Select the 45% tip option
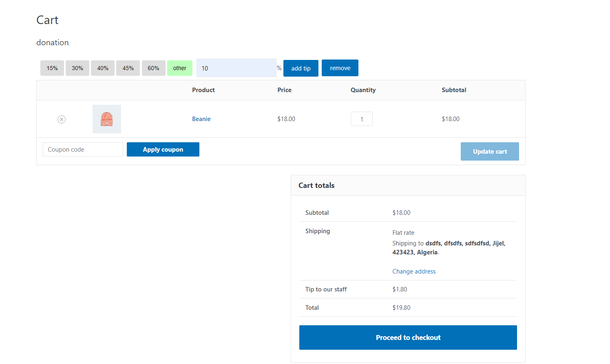Viewport: 610px width, 364px height. [x=128, y=68]
